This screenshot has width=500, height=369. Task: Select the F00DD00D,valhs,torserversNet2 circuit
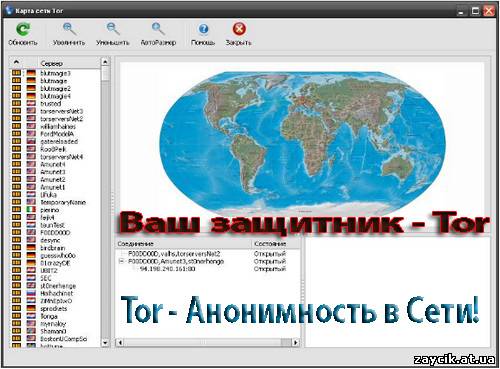(174, 254)
